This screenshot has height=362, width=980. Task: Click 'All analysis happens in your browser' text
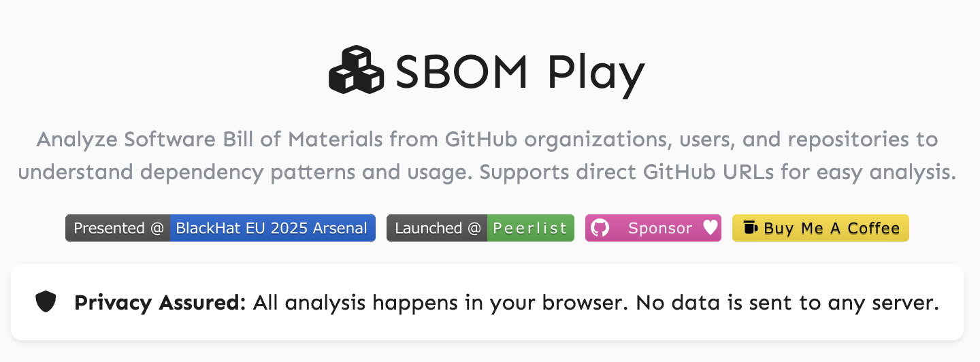[439, 303]
